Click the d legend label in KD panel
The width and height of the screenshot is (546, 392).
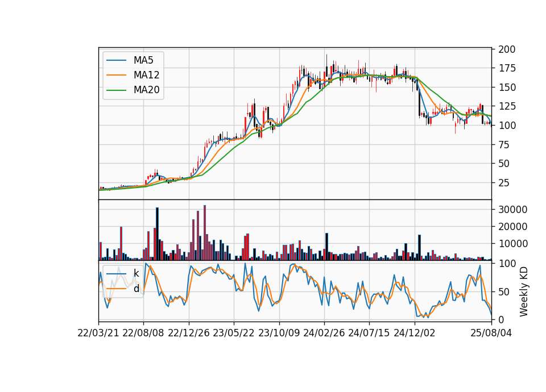pyautogui.click(x=136, y=289)
